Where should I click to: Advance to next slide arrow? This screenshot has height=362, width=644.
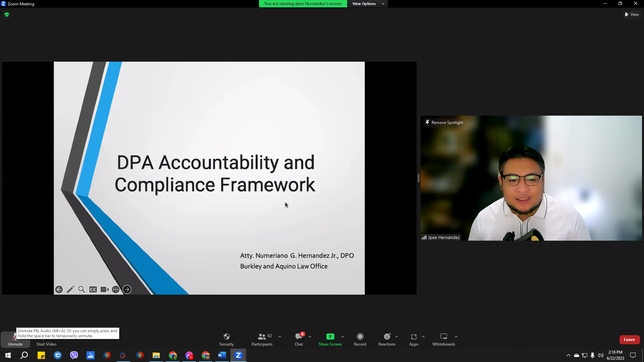pos(127,289)
